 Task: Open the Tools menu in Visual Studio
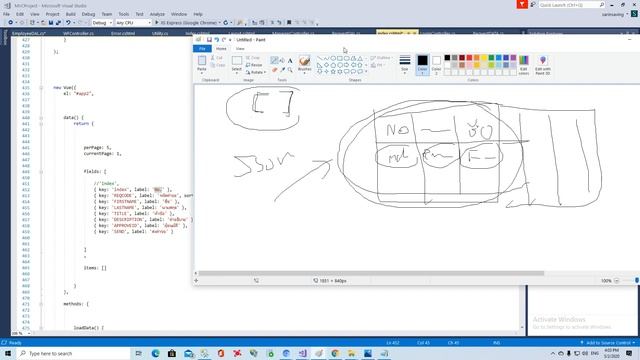click(123, 14)
